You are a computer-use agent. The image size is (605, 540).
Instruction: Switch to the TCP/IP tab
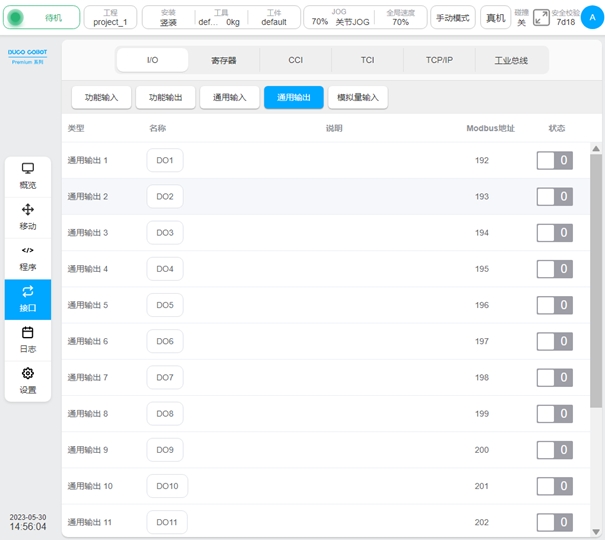click(x=439, y=60)
